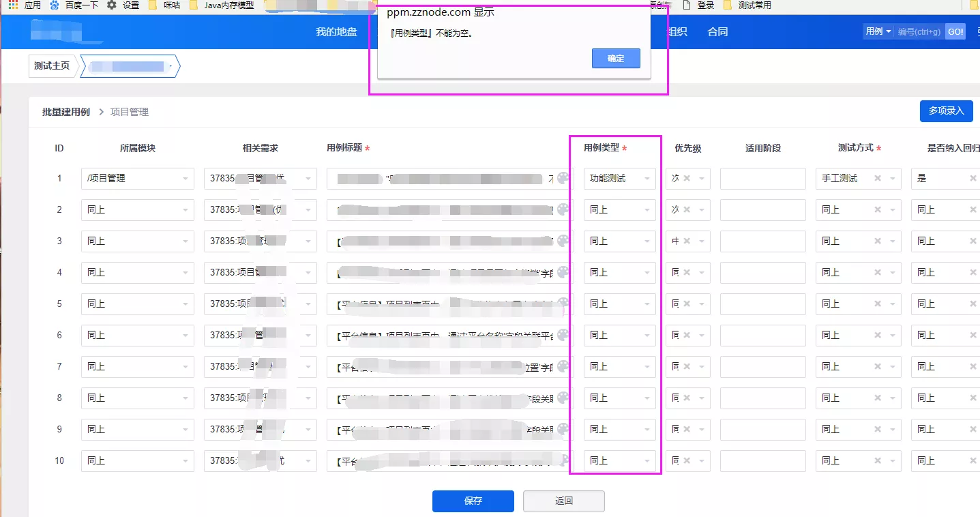
Task: Confirm the alert with 确定
Action: coord(616,58)
